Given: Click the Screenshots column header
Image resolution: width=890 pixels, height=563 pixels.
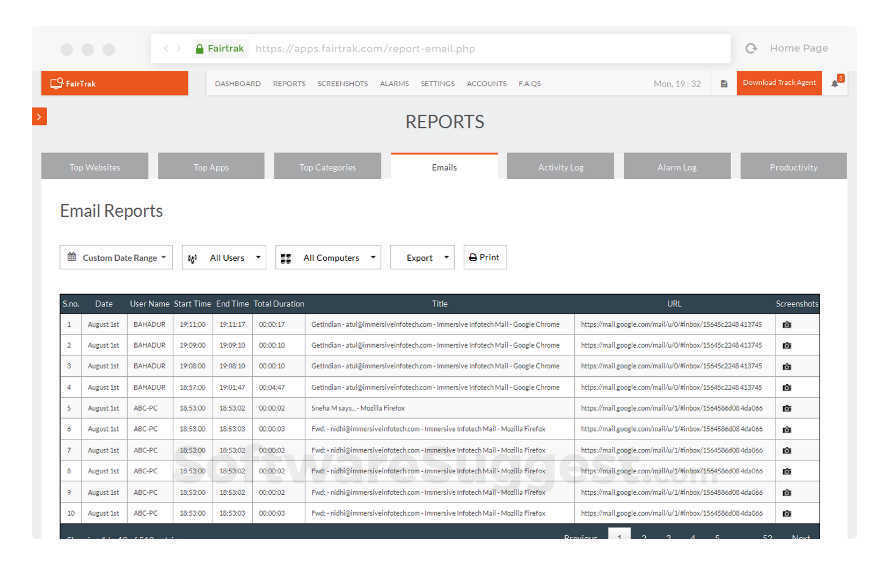Looking at the screenshot, I should click(797, 304).
